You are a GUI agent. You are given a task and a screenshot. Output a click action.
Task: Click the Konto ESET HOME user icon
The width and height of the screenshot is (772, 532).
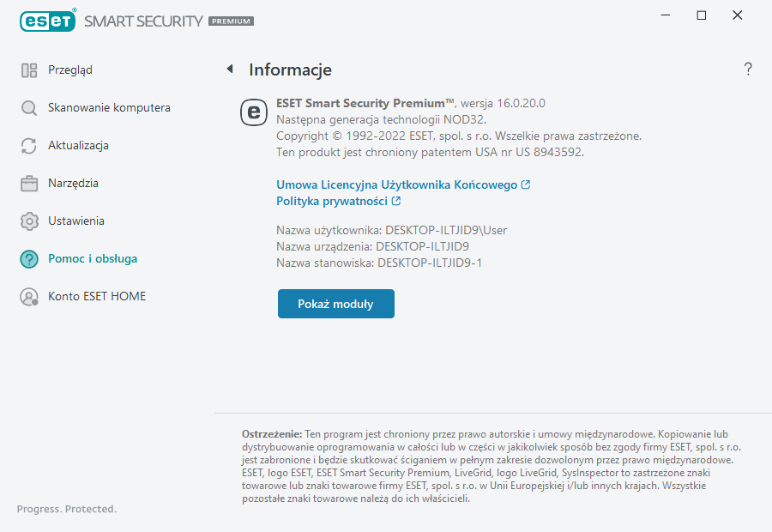(29, 297)
